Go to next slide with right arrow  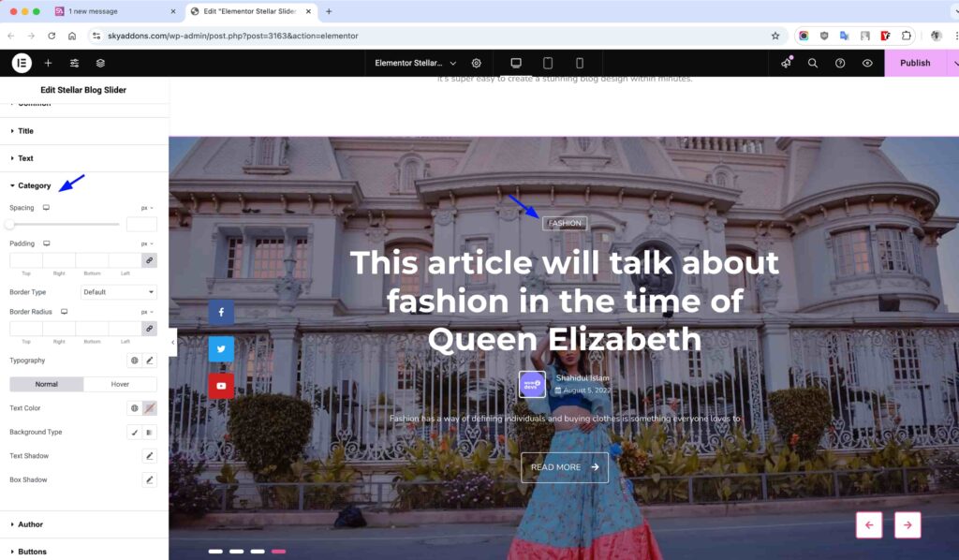tap(907, 524)
